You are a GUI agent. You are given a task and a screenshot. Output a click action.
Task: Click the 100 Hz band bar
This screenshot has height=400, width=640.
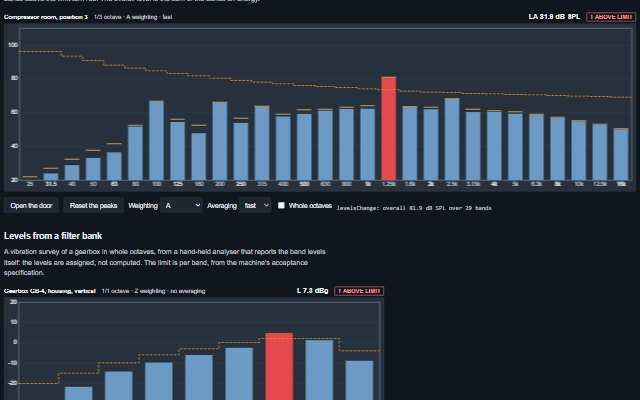click(x=156, y=140)
